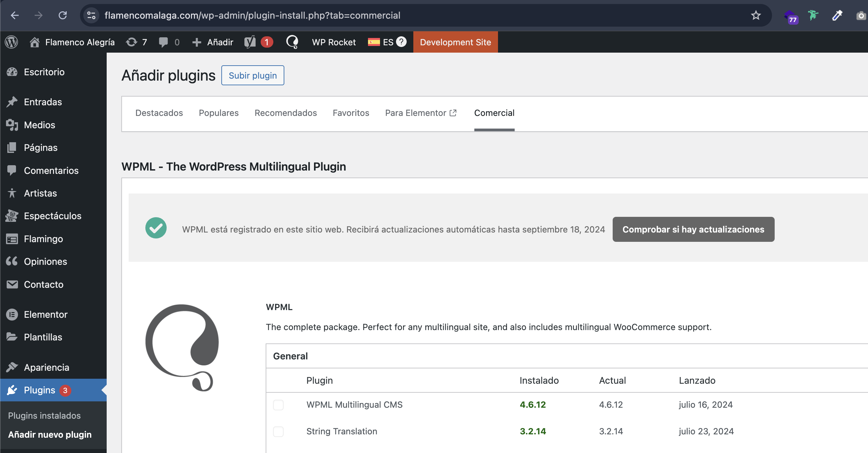
Task: Click the Subir plugin button
Action: [252, 75]
